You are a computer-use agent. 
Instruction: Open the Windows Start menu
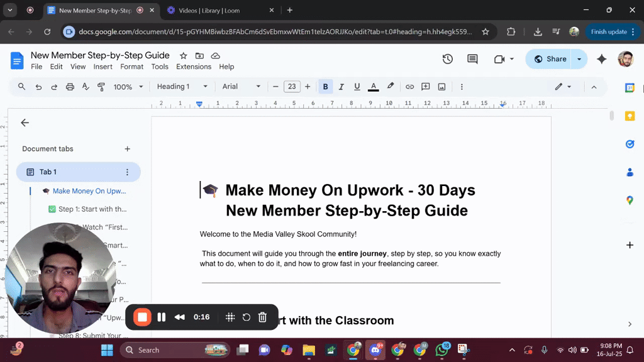click(x=107, y=350)
